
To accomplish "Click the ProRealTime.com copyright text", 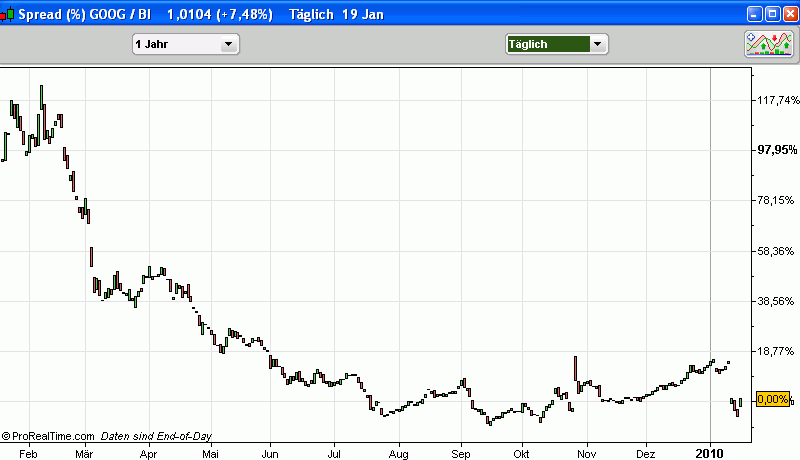I will 48,436.
